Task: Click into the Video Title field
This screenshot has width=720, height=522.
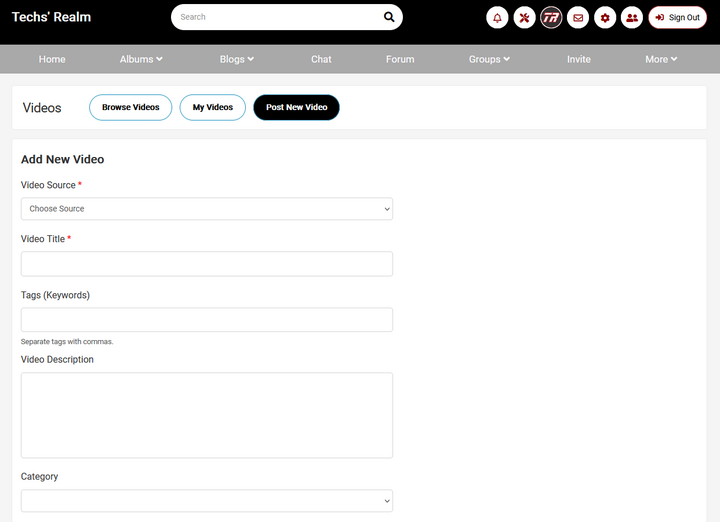Action: point(207,264)
